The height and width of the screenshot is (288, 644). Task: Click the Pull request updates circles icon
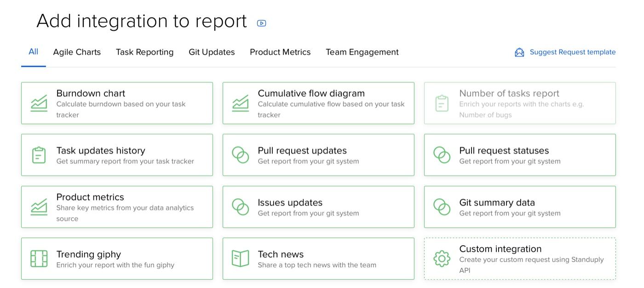pyautogui.click(x=241, y=155)
